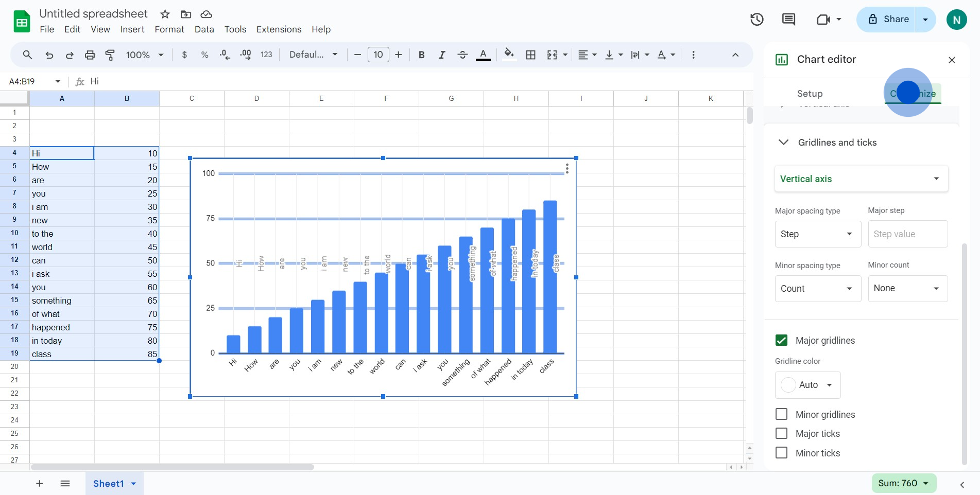
Task: Open Gridline color Auto picker
Action: pyautogui.click(x=807, y=385)
